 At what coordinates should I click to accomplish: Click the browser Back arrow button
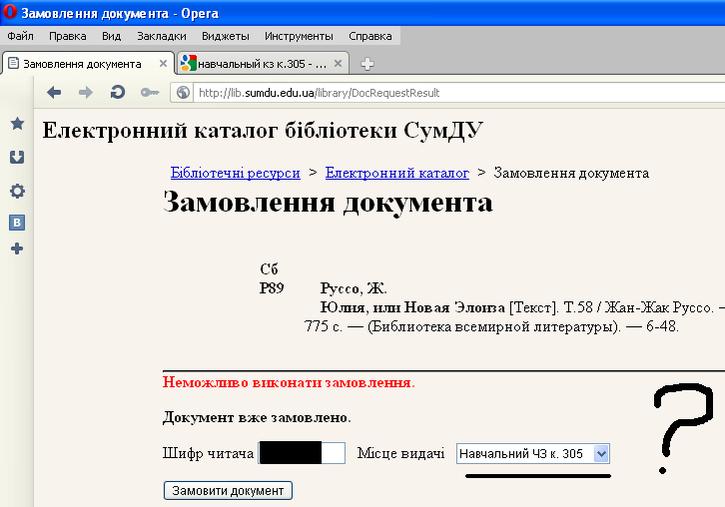tap(54, 92)
